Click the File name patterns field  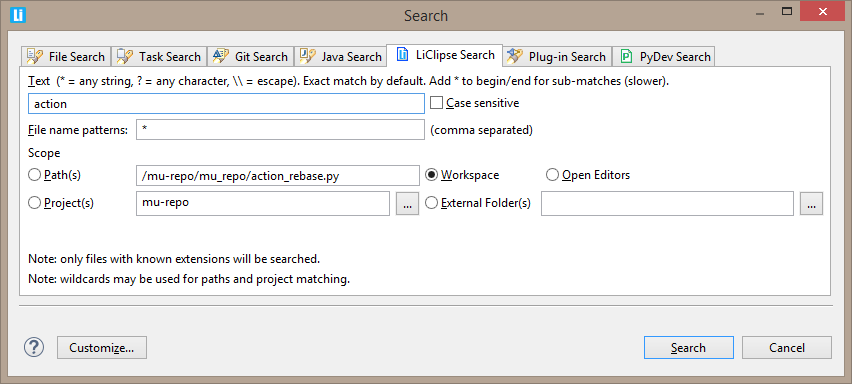click(280, 130)
